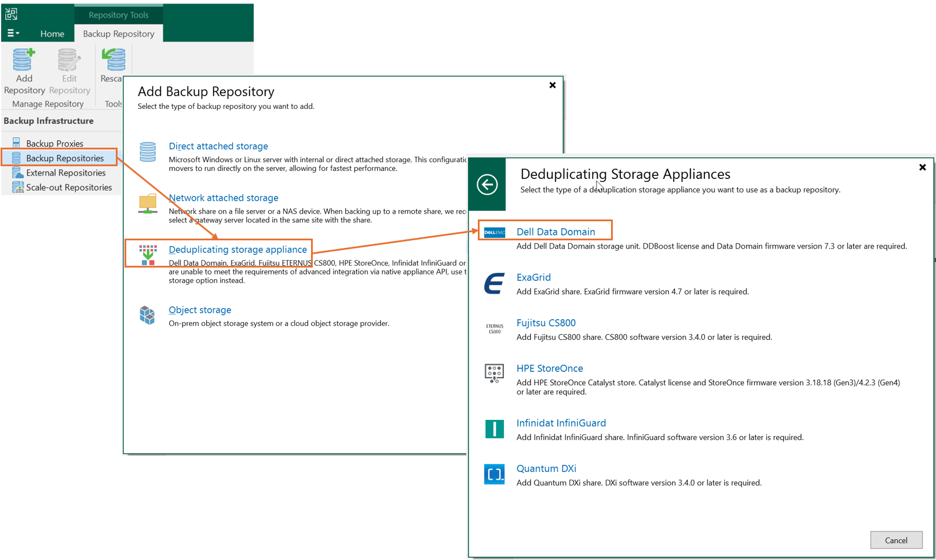Select Scale-out Repositories in the tree
The width and height of the screenshot is (936, 560).
(69, 187)
